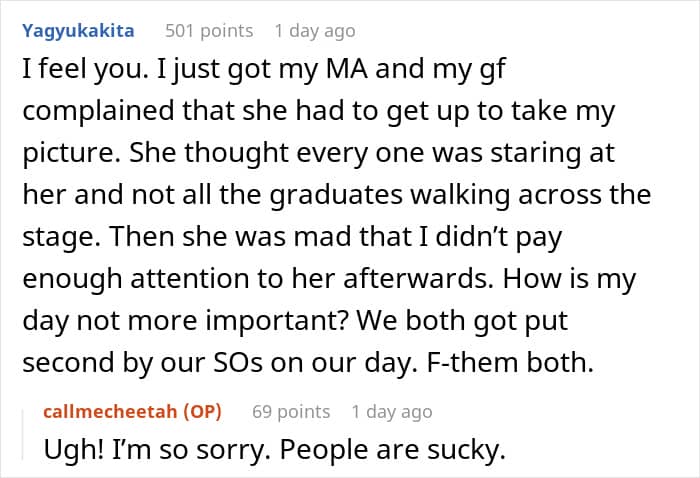
Task: Open the reply's '1 day ago' permalink
Action: pos(392,411)
